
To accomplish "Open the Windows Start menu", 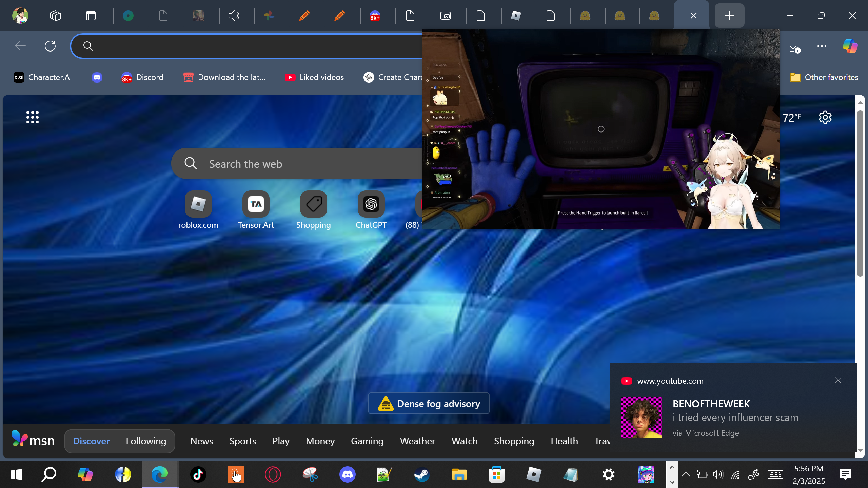I will (x=16, y=474).
